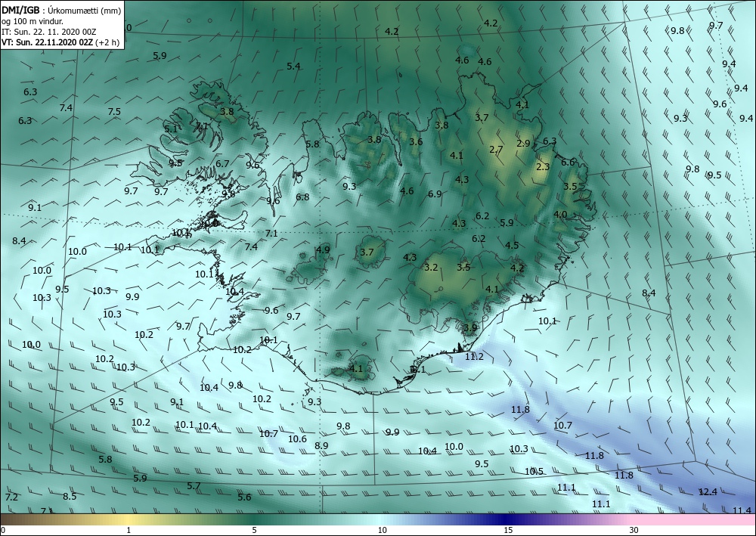Click the 'VT: Sun. 22.11.2020 02Z' valid time
Image resolution: width=756 pixels, height=536 pixels.
(48, 42)
